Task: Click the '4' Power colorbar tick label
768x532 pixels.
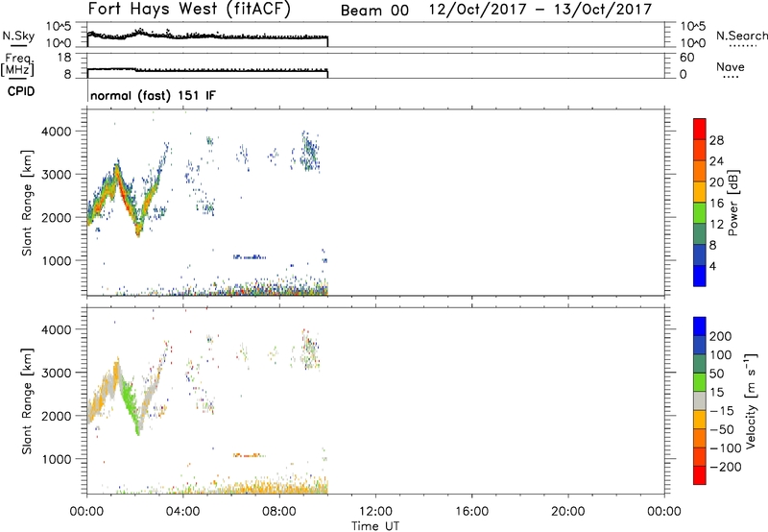Action: pyautogui.click(x=712, y=266)
